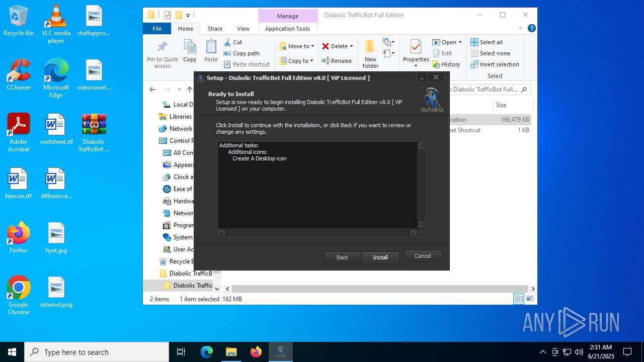Open VLC media player desktop icon
Screen dimensions: 644x362
tap(56, 24)
